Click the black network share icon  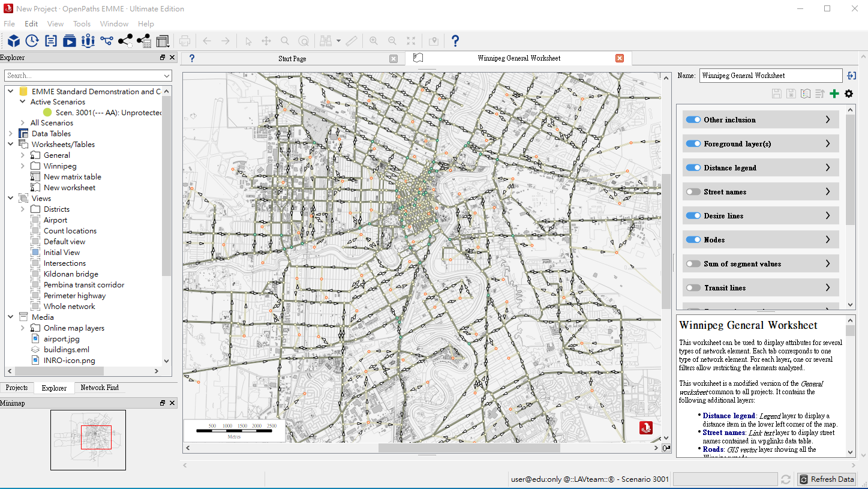click(x=125, y=41)
